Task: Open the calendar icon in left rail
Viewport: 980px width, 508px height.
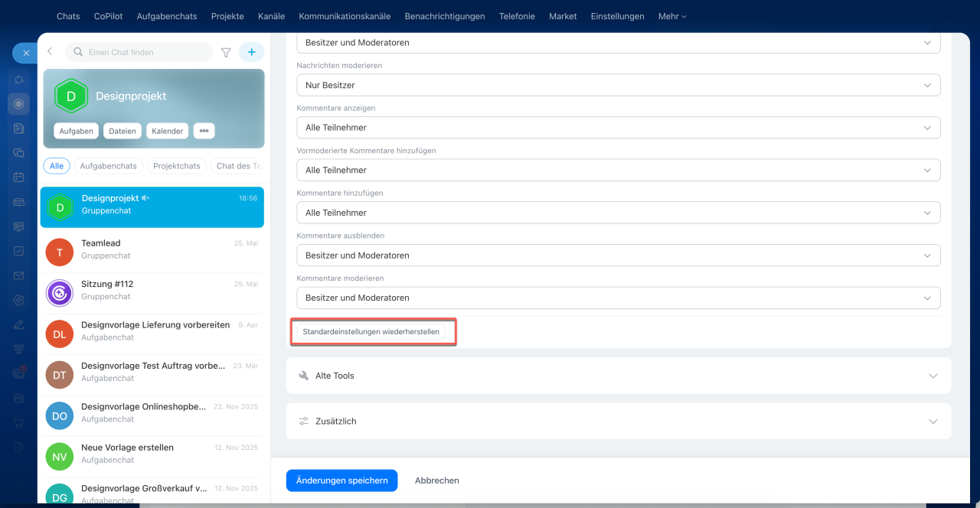Action: [x=18, y=177]
